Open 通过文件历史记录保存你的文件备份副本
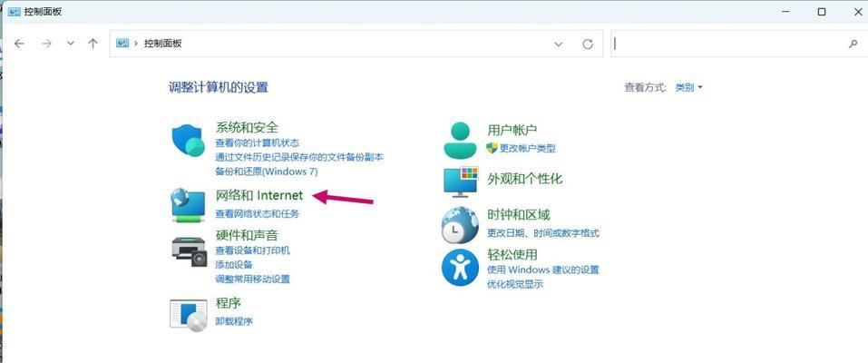This screenshot has width=868, height=363. [x=299, y=157]
